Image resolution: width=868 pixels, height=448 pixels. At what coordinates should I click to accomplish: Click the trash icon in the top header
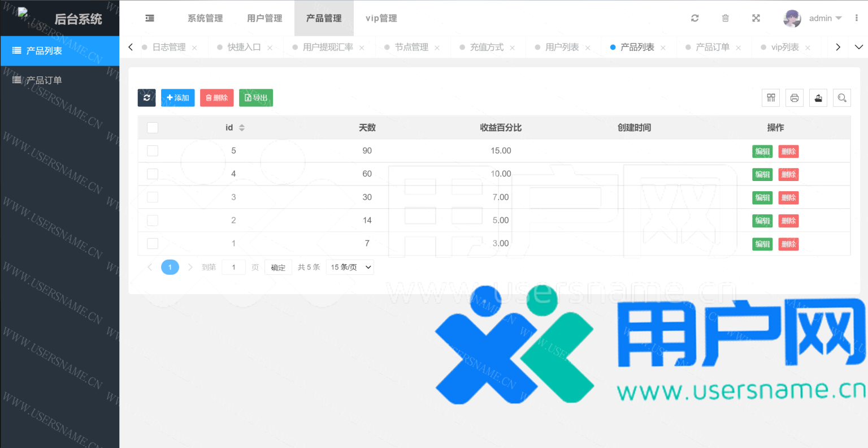click(725, 18)
